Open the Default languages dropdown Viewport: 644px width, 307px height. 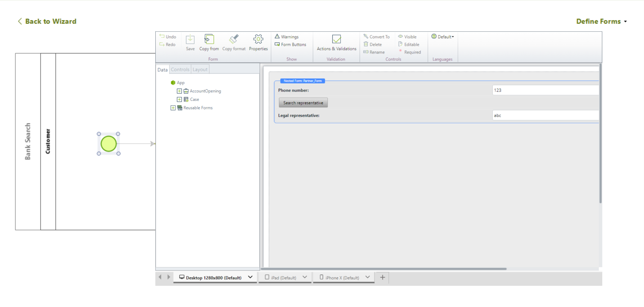coord(443,37)
